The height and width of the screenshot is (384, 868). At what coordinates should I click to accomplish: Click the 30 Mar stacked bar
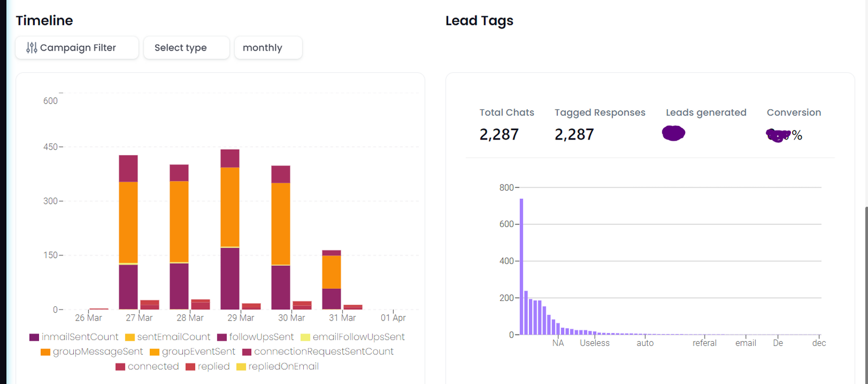pos(280,237)
